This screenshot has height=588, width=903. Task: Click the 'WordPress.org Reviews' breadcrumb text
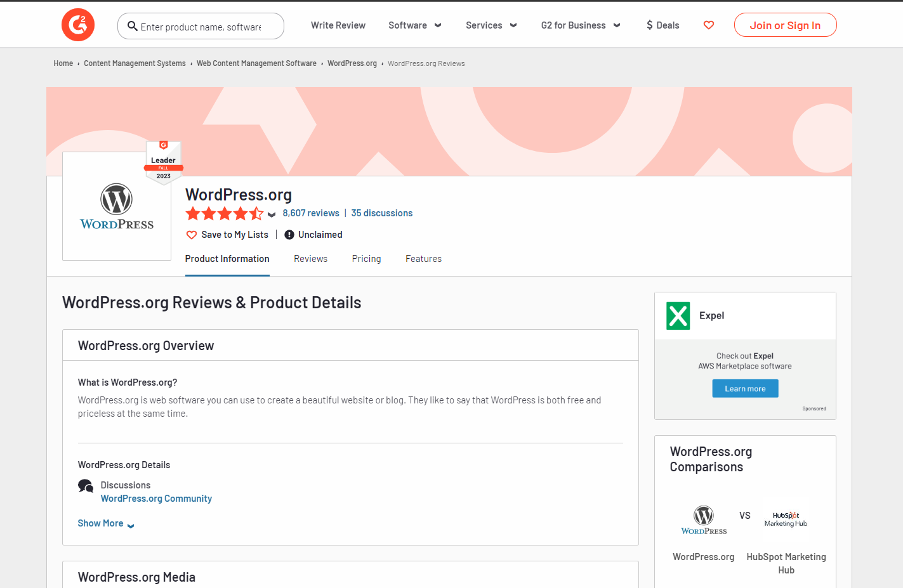click(426, 63)
